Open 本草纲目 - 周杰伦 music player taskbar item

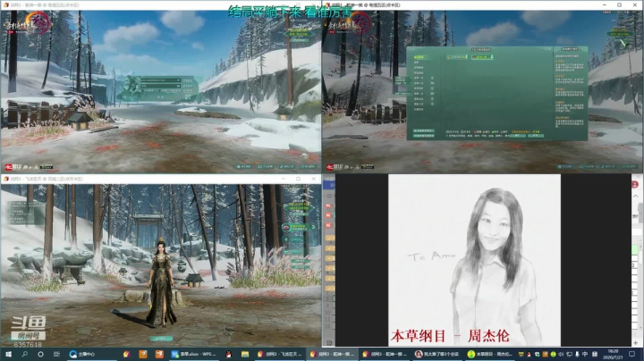coord(490,354)
